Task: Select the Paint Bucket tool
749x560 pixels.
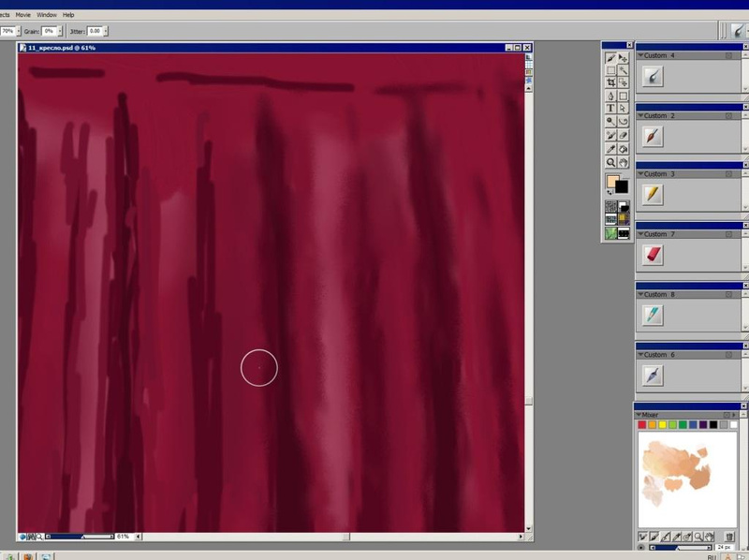Action: (x=623, y=149)
